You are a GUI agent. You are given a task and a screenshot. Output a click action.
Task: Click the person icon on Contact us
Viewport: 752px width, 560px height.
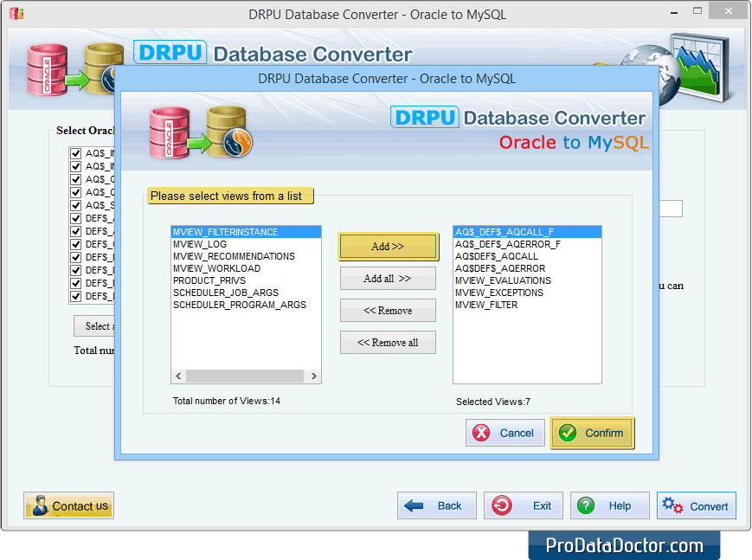click(40, 505)
